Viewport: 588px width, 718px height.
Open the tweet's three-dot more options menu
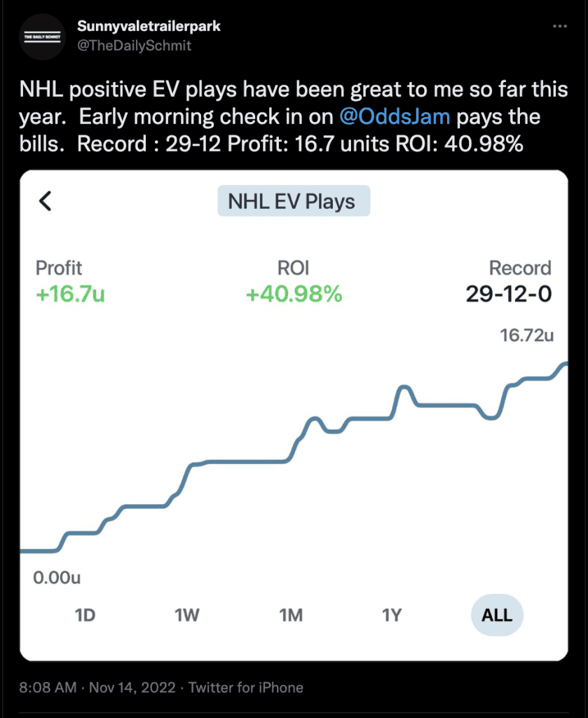560,26
